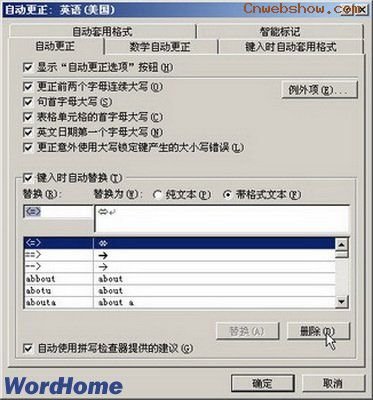373x400 pixels.
Task: Toggle 更正意外使用大写锁定键 checkbox
Action: click(x=28, y=147)
